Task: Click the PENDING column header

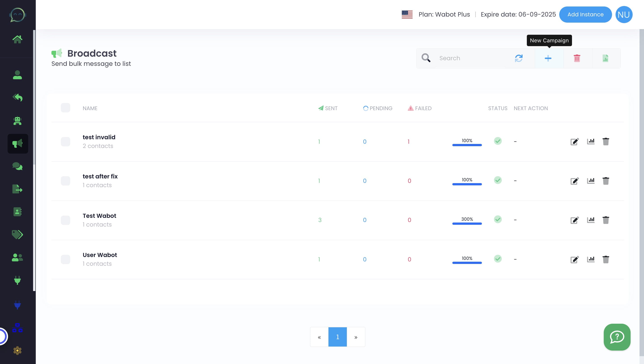Action: point(378,108)
